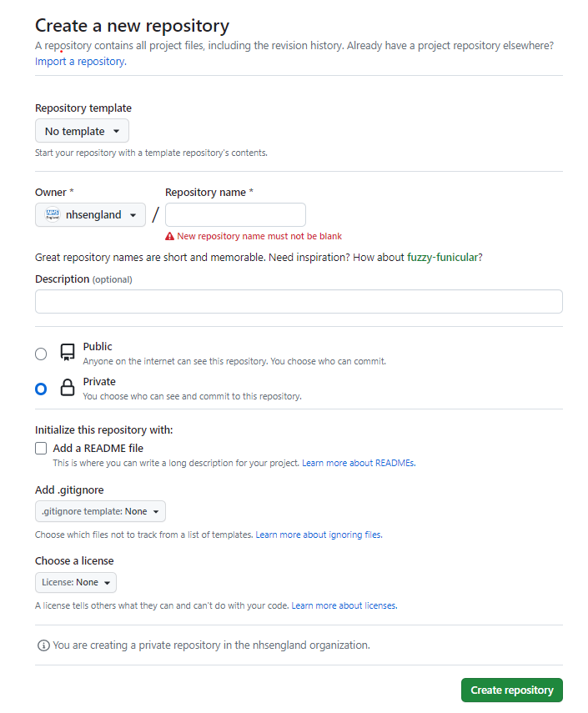Use the suggested name fuzzy-funicular
Image resolution: width=588 pixels, height=713 pixels.
tap(443, 258)
